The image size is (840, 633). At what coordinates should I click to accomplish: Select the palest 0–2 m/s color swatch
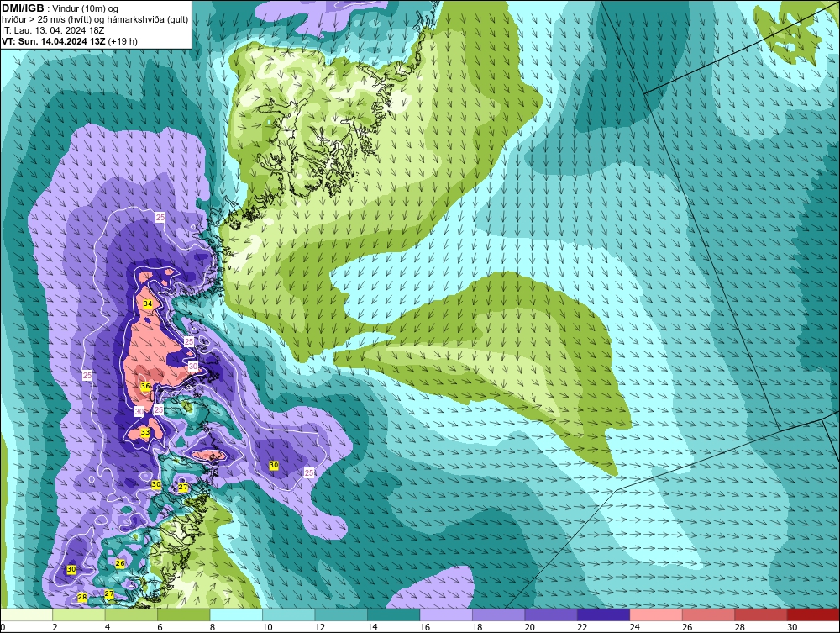(x=26, y=615)
